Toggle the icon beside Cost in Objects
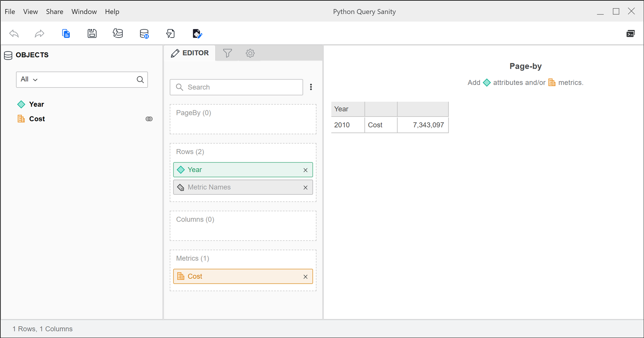This screenshot has width=644, height=338. (149, 119)
